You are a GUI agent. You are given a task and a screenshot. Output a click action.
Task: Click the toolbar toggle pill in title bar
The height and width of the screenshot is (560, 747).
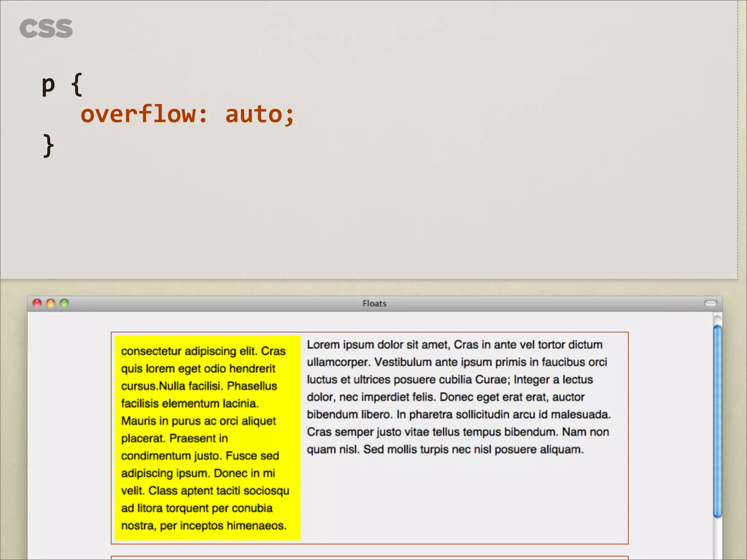pyautogui.click(x=711, y=303)
